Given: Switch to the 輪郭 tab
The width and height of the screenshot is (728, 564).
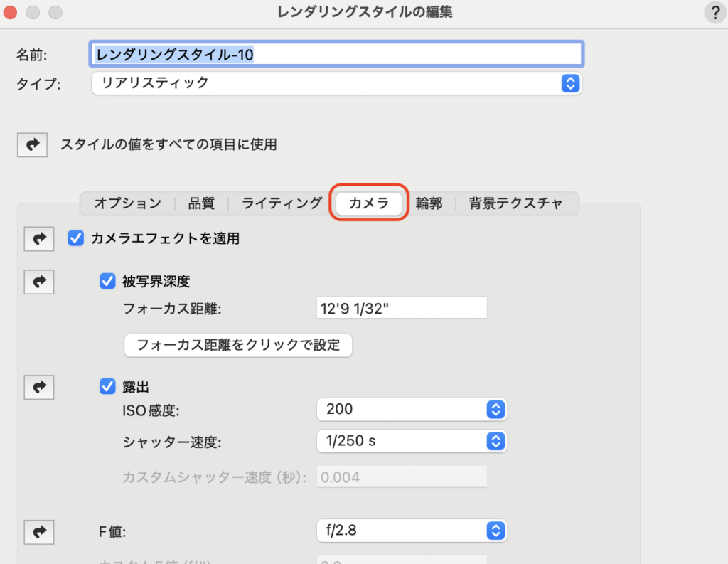Looking at the screenshot, I should [x=429, y=203].
